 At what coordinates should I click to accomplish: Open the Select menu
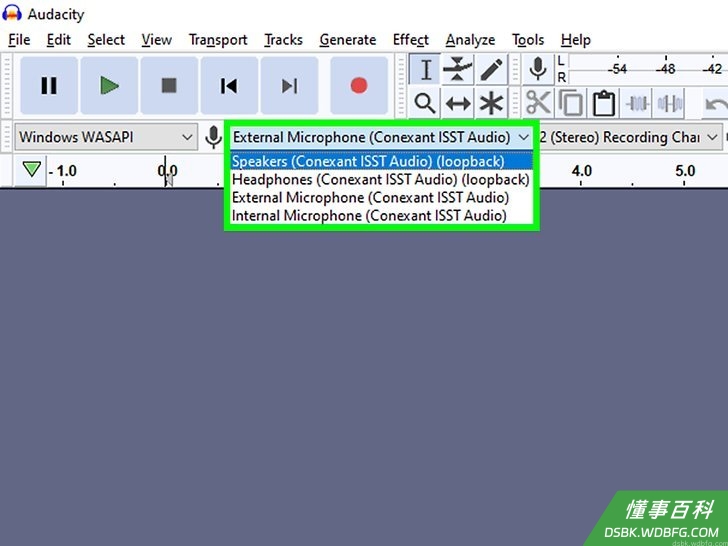pyautogui.click(x=106, y=40)
